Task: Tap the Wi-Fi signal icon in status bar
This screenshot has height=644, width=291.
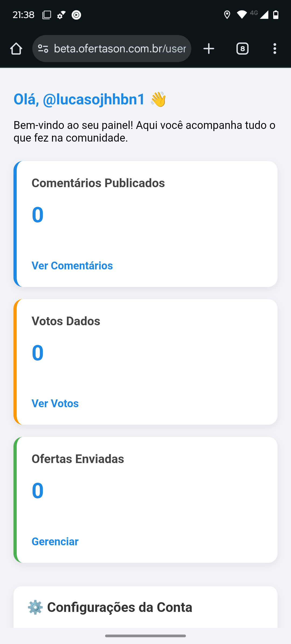Action: point(242,15)
